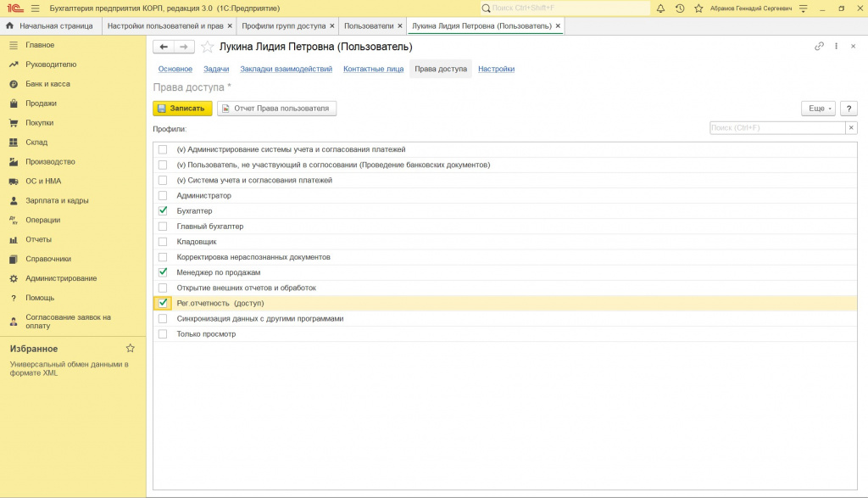Copy link to this form icon
Image resolution: width=868 pixels, height=498 pixels.
[820, 46]
